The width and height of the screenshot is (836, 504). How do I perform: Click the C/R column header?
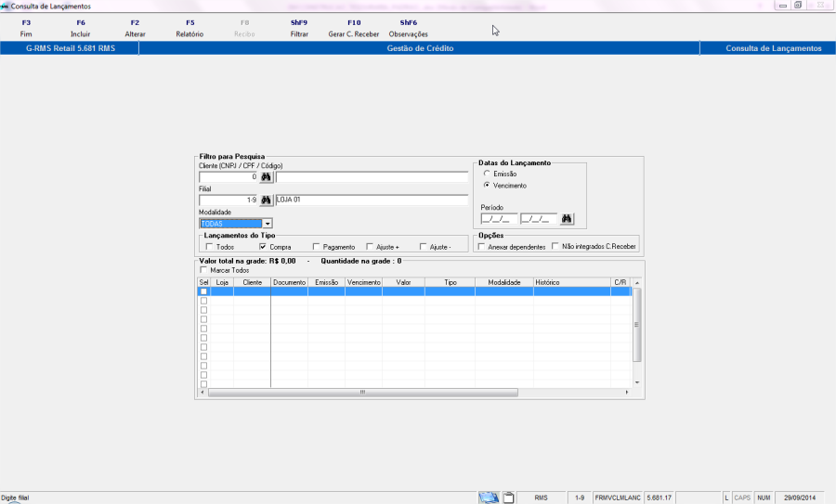coord(620,282)
